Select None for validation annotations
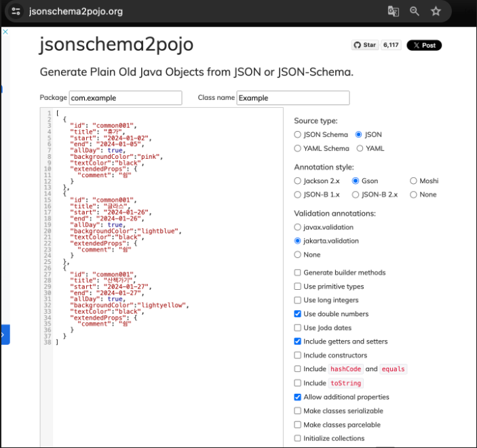Image resolution: width=477 pixels, height=448 pixels. pyautogui.click(x=297, y=255)
